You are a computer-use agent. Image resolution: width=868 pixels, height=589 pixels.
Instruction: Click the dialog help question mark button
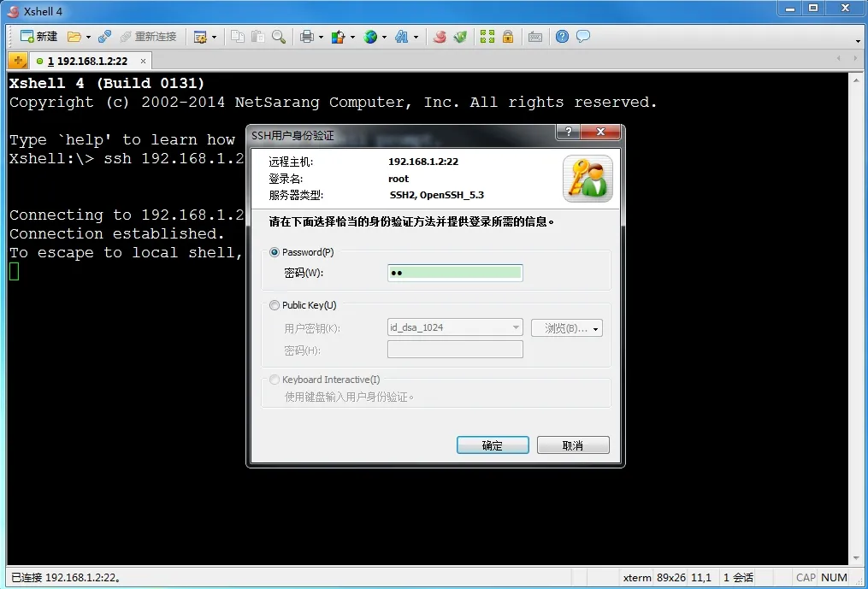point(568,133)
